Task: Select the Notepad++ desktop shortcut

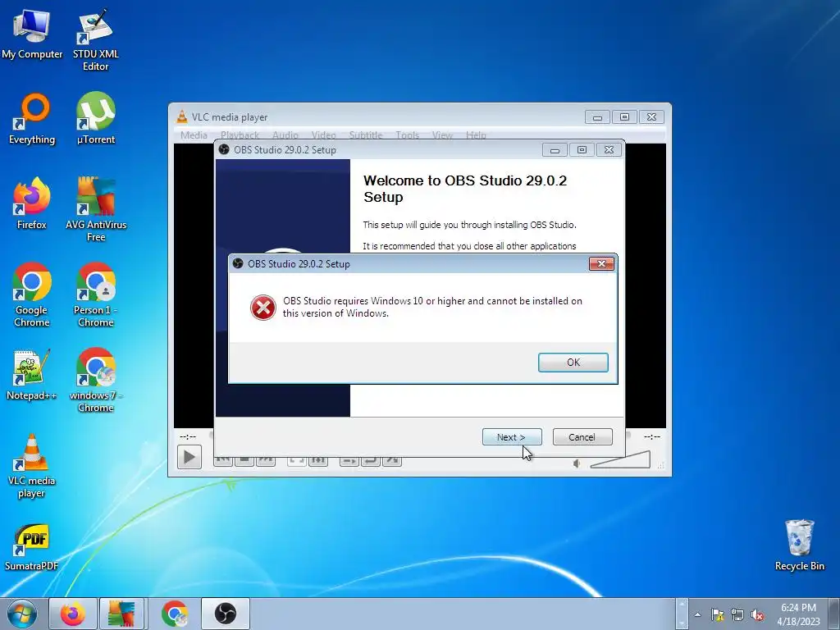Action: 32,374
